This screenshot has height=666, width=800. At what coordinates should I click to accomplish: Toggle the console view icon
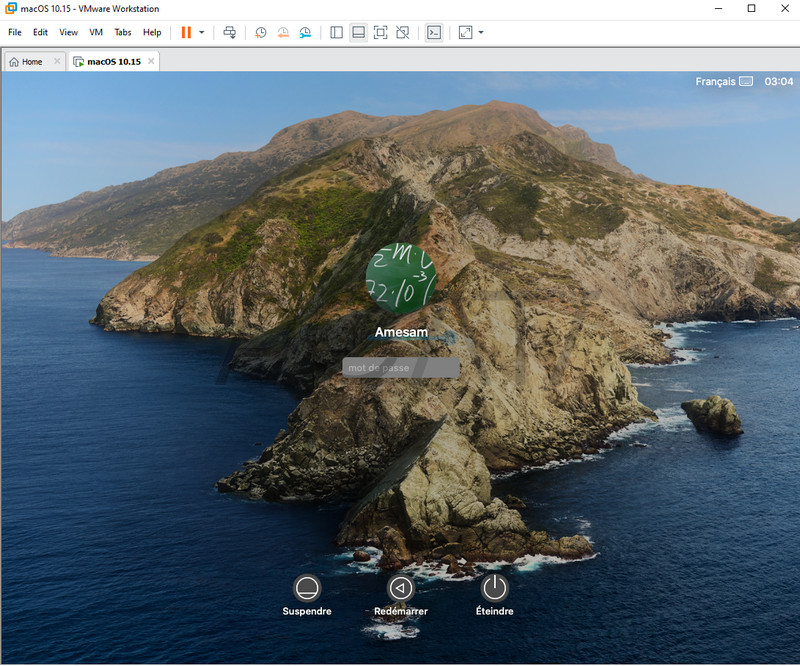434,33
